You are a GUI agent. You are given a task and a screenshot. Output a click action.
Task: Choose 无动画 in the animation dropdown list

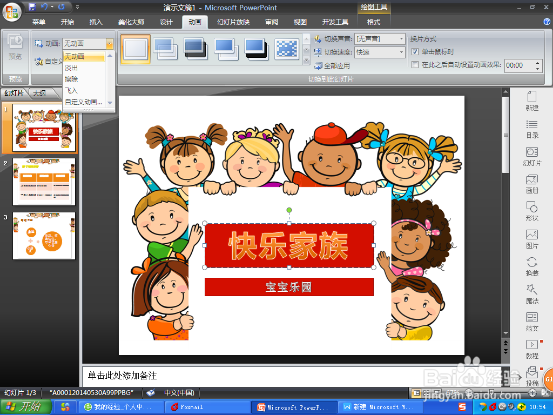(84, 56)
